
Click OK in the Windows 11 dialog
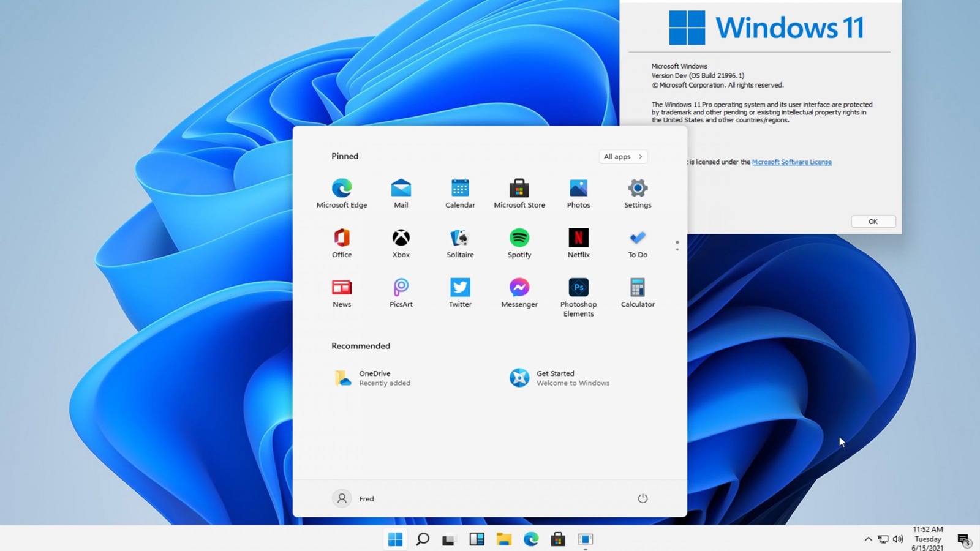(873, 222)
